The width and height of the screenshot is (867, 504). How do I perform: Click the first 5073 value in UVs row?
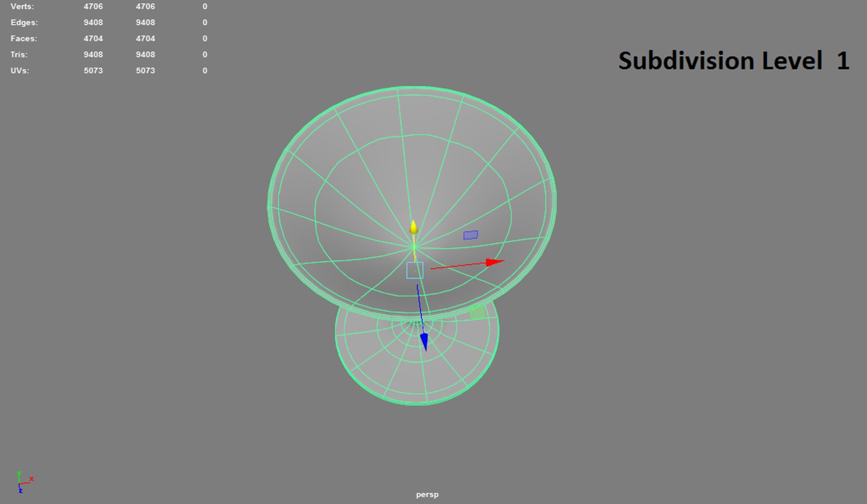coord(93,70)
